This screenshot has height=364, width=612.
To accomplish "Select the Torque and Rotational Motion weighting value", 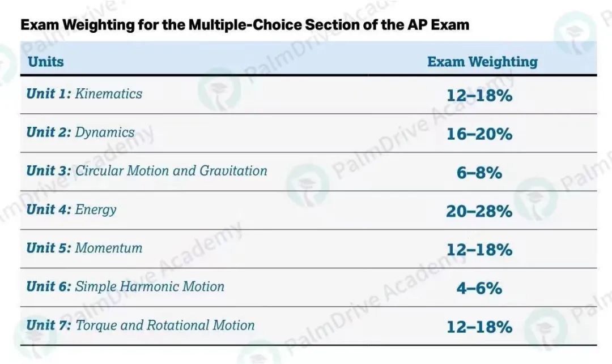I will 479,326.
